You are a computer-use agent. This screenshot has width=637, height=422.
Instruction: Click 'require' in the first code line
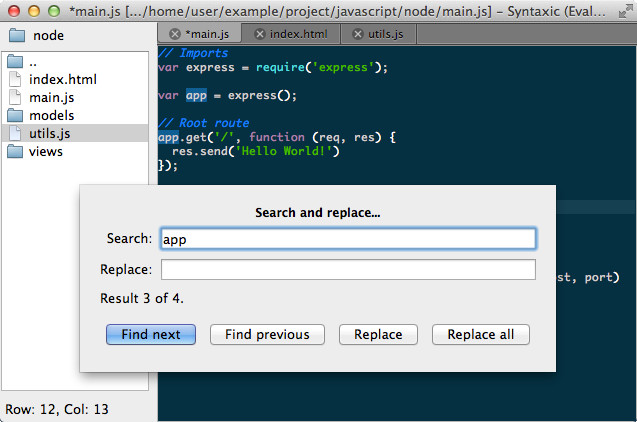coord(280,67)
